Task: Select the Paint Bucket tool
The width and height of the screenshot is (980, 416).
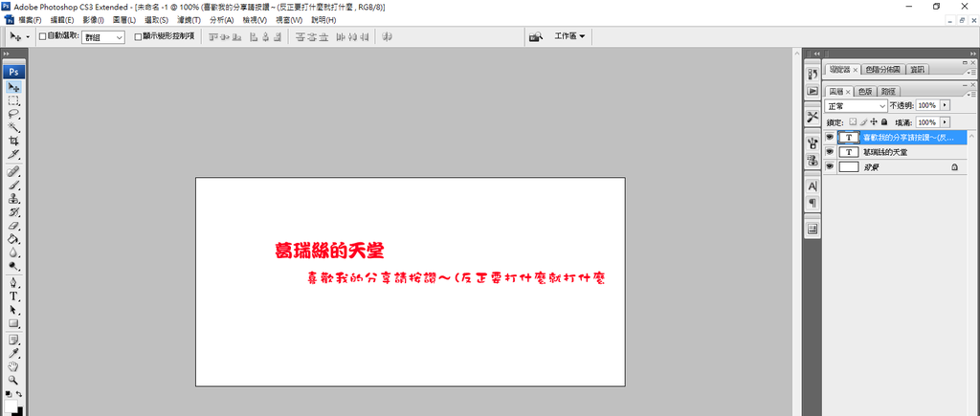Action: 13,239
